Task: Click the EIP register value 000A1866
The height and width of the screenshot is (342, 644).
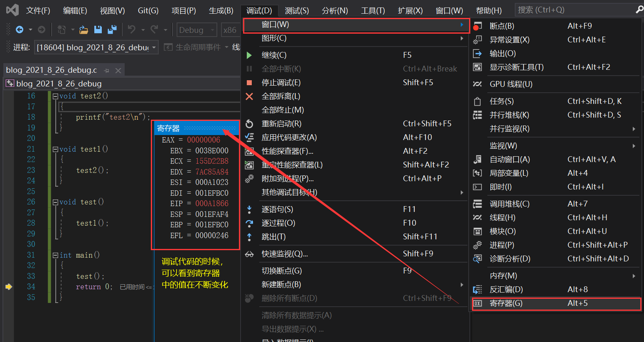Action: [x=212, y=204]
